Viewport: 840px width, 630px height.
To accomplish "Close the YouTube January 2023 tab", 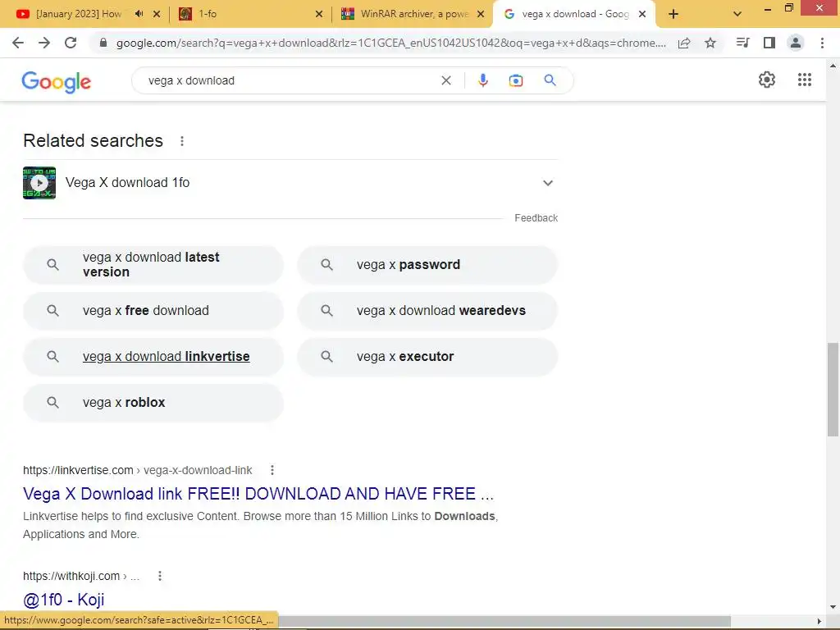I will pyautogui.click(x=157, y=14).
